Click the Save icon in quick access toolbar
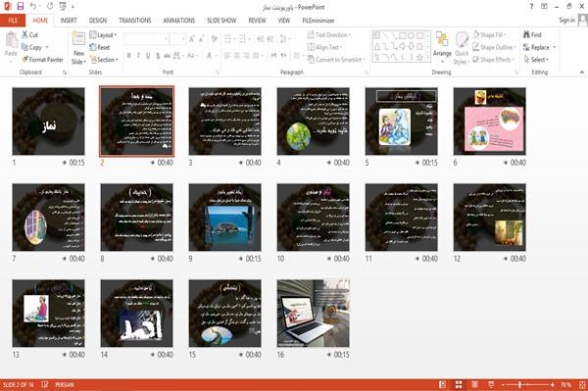Screen dimensions: 588x391 [21, 6]
